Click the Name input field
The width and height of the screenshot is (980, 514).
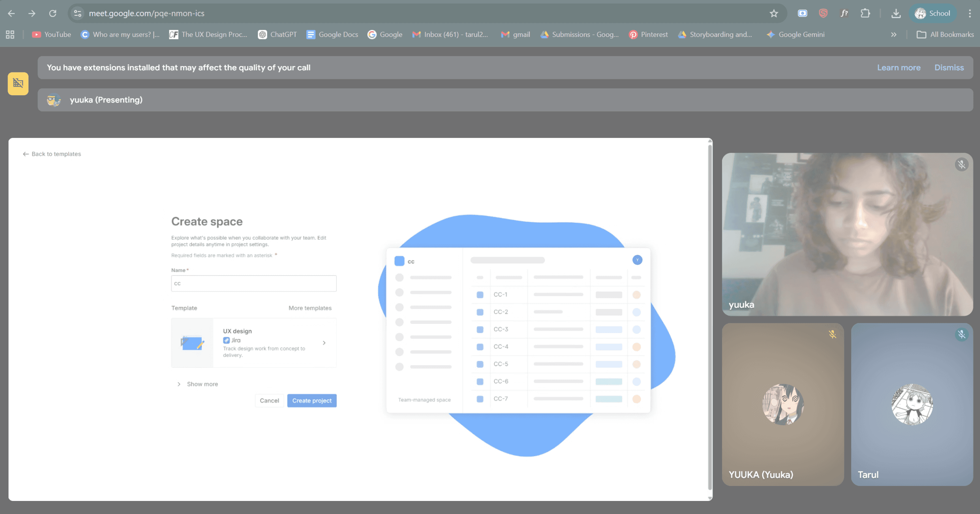click(x=254, y=283)
